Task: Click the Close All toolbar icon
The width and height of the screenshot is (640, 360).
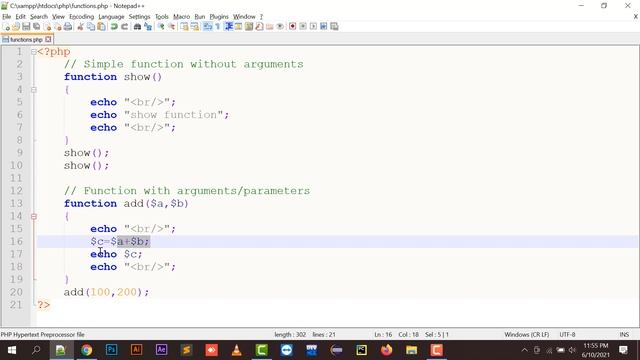Action: point(58,27)
